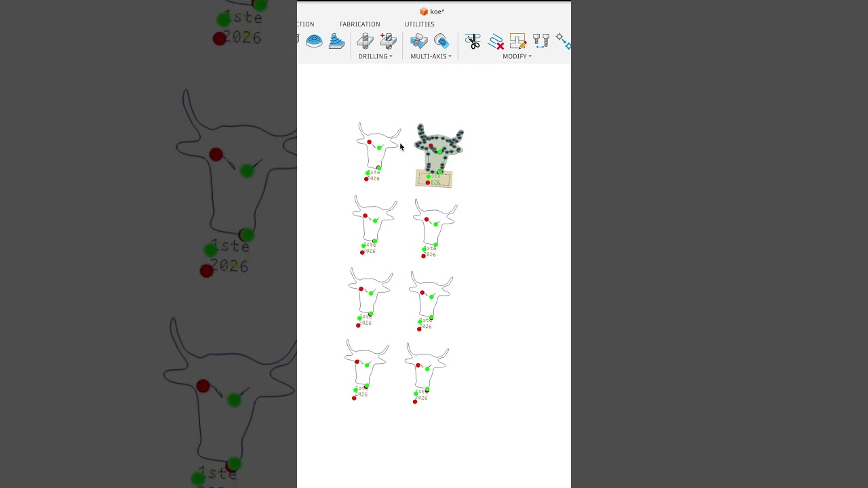The height and width of the screenshot is (488, 868).
Task: Click the orange cube document icon
Action: tap(424, 12)
